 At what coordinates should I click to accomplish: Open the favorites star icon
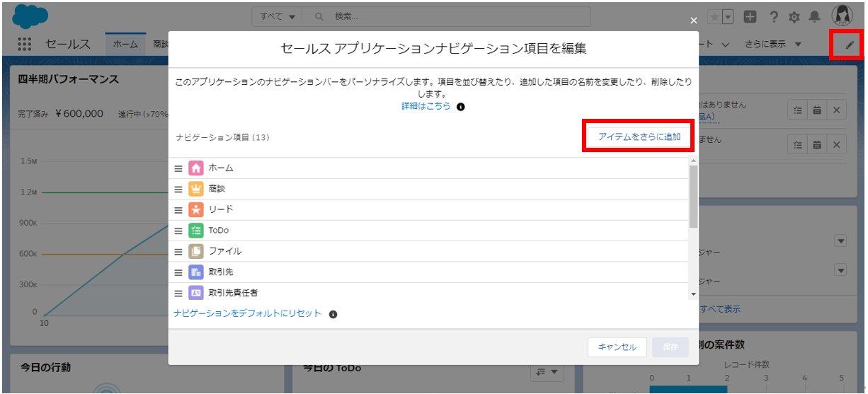(714, 16)
